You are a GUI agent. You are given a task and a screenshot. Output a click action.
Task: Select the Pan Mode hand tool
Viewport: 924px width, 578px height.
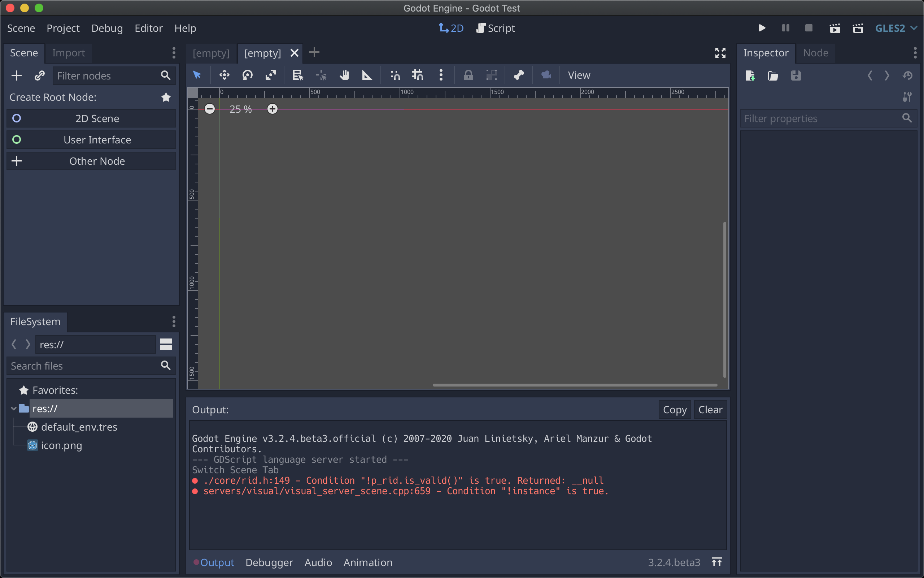point(344,75)
